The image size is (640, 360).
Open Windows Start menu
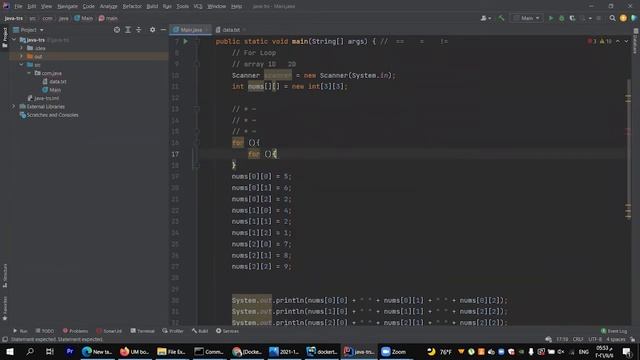point(10,351)
